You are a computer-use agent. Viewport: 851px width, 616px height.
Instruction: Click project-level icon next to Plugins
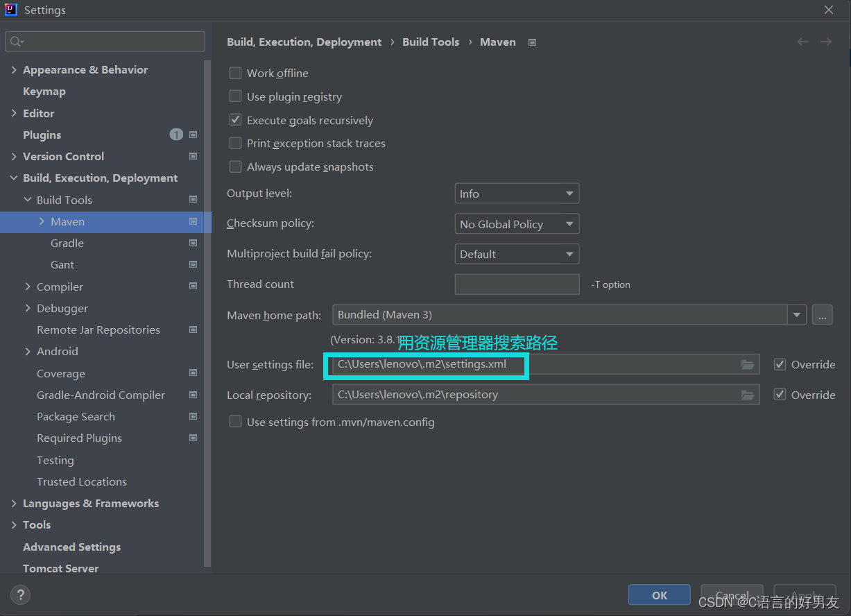click(194, 135)
